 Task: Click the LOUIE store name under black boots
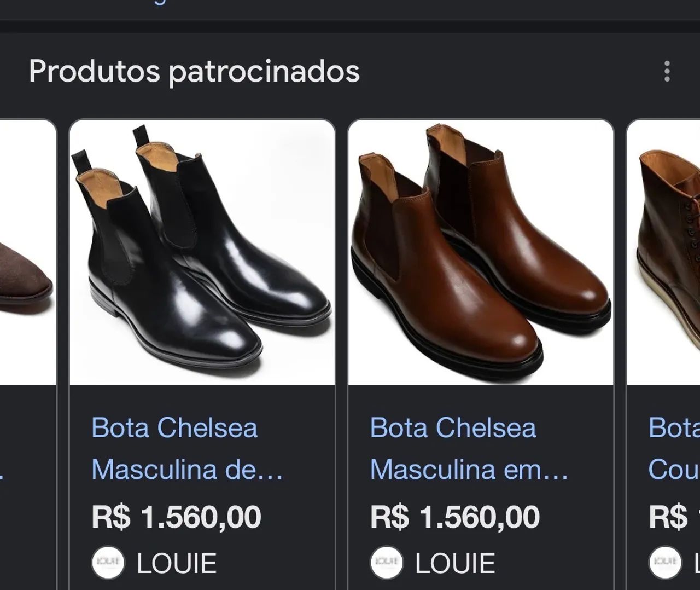177,563
